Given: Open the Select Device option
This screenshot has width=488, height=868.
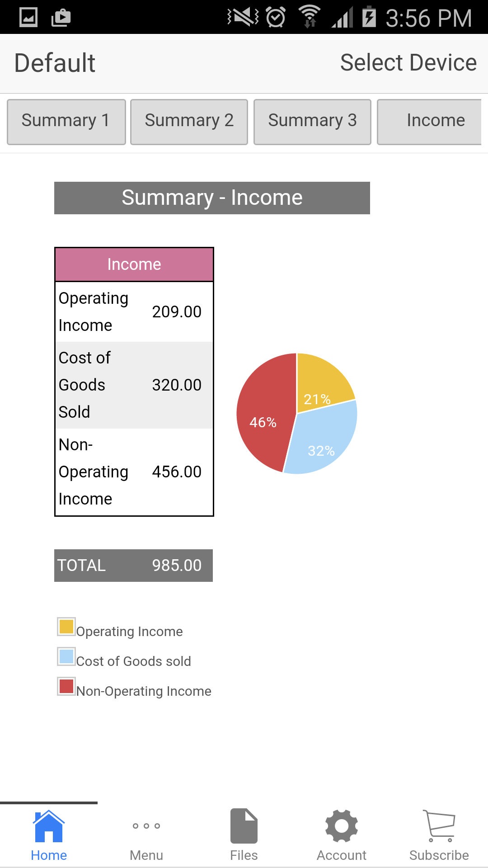Looking at the screenshot, I should [x=408, y=62].
